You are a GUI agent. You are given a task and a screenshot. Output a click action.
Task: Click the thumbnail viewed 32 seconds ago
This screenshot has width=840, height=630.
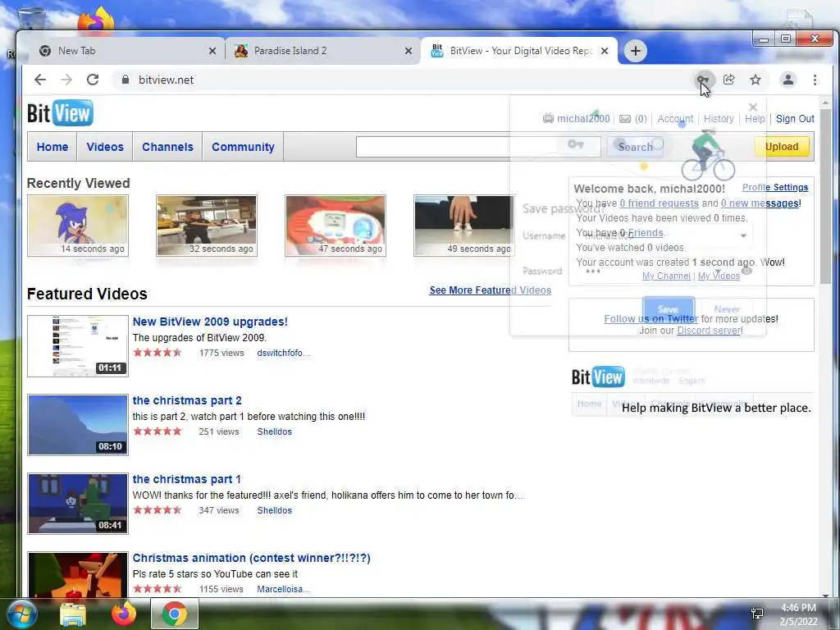(207, 226)
